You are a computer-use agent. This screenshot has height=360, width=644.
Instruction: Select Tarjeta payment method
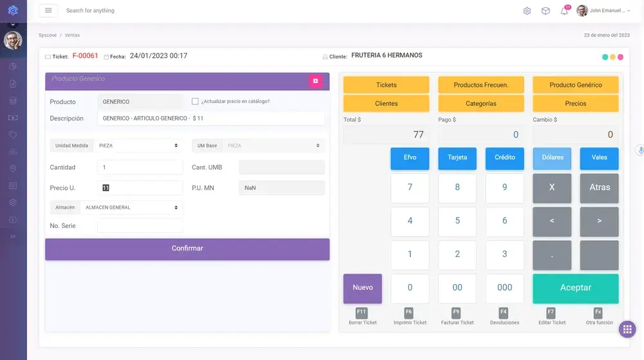pos(457,158)
